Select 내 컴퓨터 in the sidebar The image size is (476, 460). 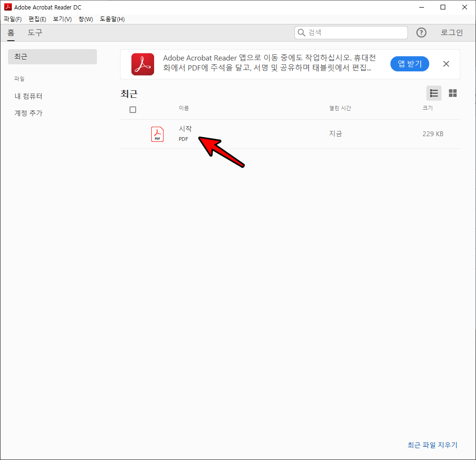pyautogui.click(x=28, y=96)
